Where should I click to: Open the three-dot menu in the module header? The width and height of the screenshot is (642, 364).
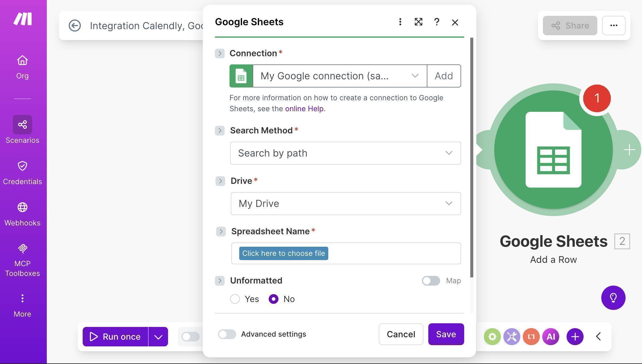click(x=400, y=22)
